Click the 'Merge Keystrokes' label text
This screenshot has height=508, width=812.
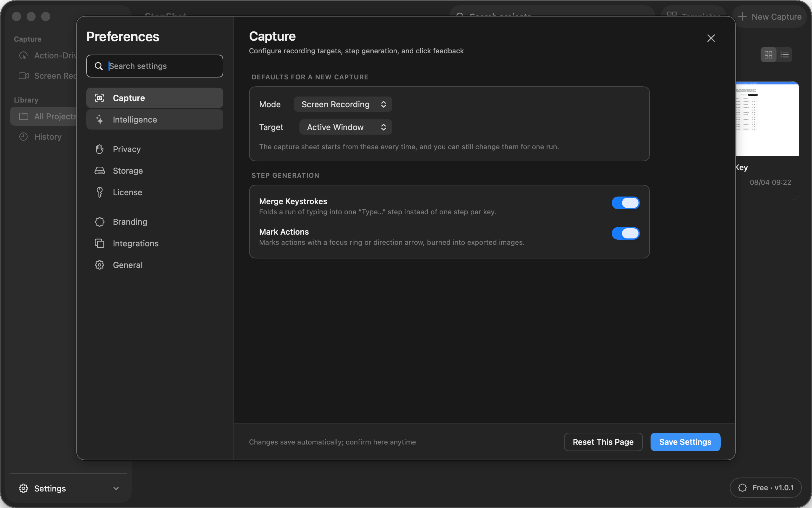(293, 201)
